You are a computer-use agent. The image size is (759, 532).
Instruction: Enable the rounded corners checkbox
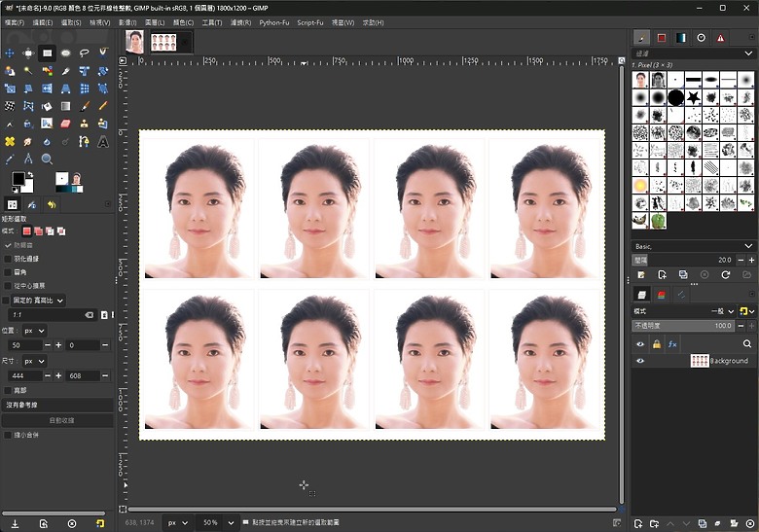pyautogui.click(x=8, y=272)
